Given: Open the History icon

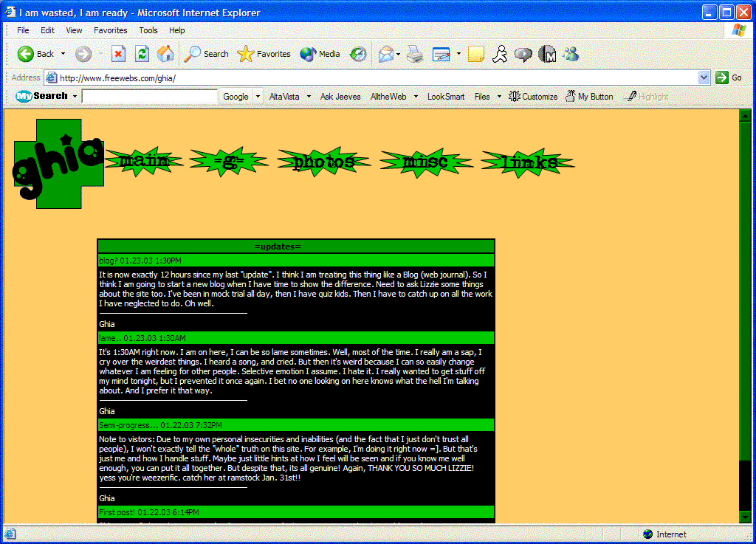Looking at the screenshot, I should coord(358,54).
